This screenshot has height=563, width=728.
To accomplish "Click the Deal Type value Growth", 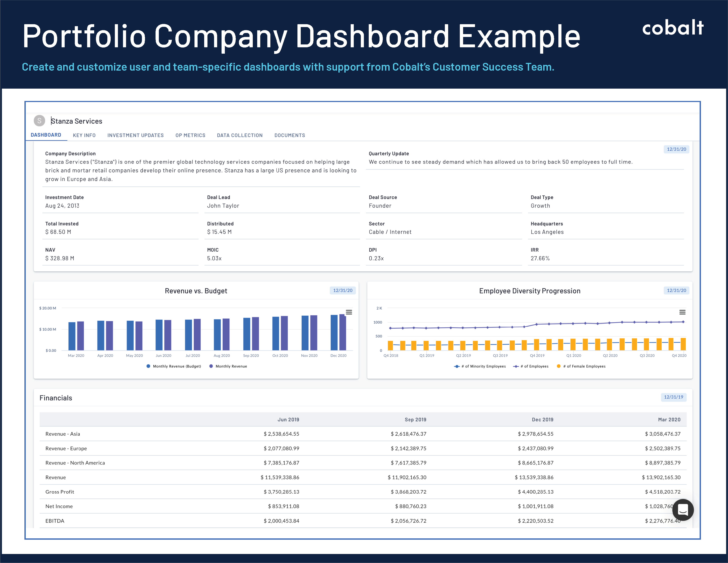I will point(540,206).
